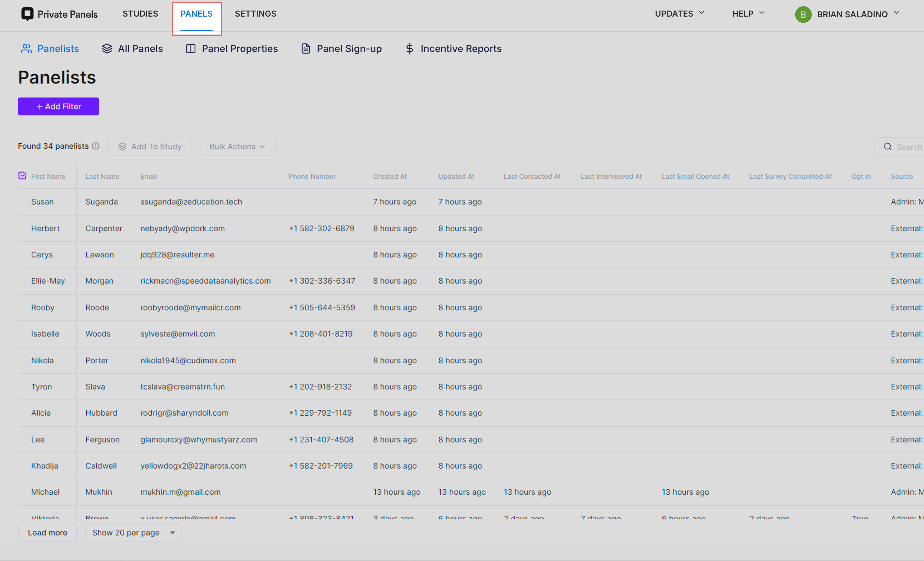Click the green B user avatar
Screen dimensions: 924x561
click(x=803, y=15)
